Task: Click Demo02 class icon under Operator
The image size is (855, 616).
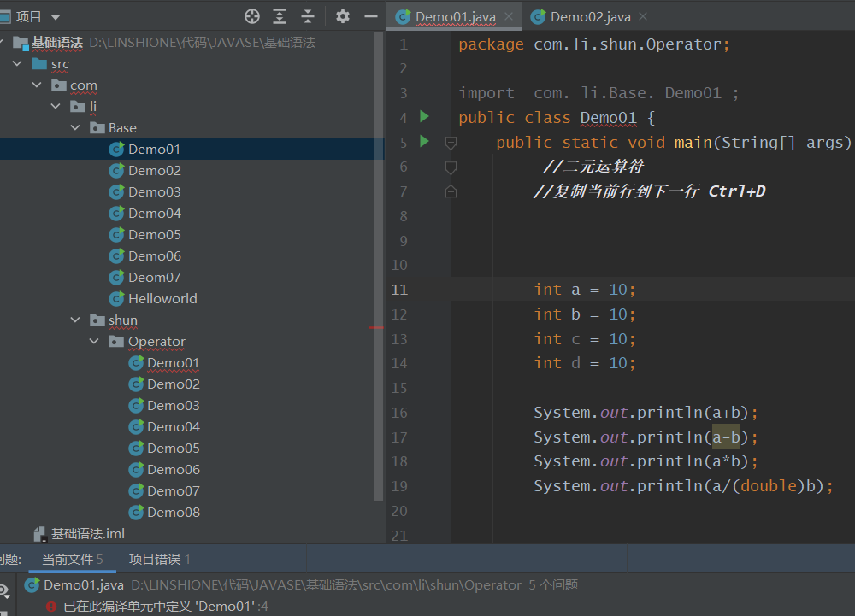Action: coord(136,384)
